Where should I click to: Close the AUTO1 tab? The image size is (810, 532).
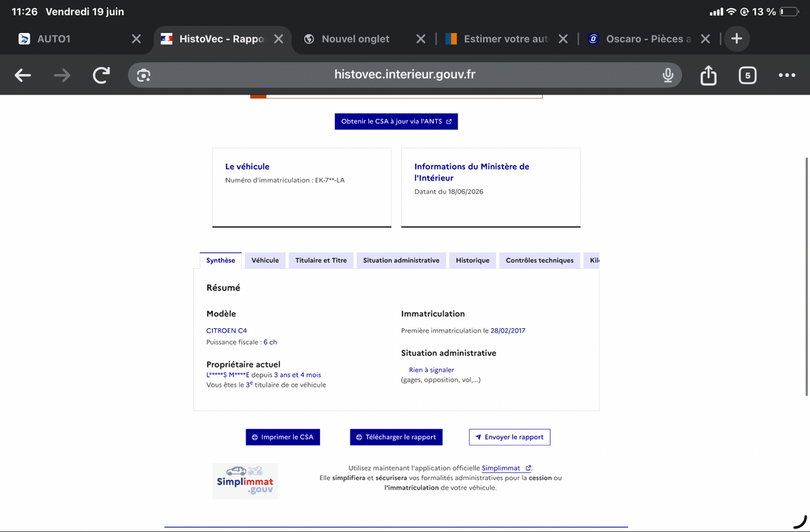pos(136,39)
